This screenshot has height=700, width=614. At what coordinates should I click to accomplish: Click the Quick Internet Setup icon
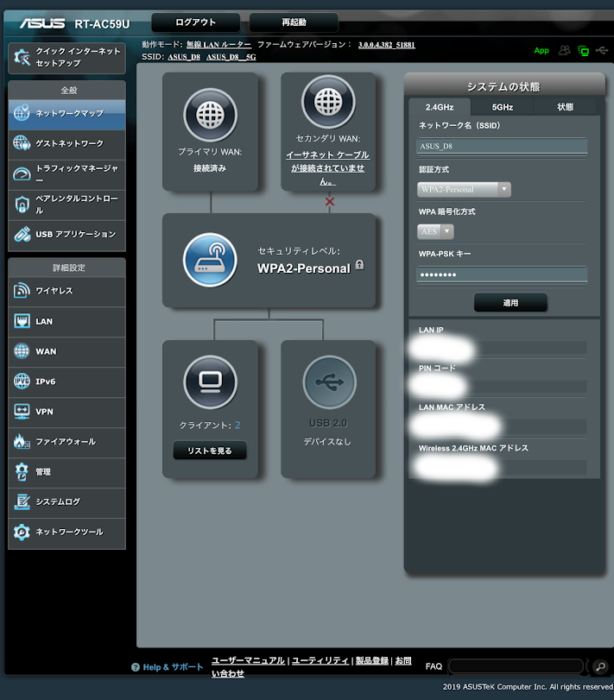22,57
